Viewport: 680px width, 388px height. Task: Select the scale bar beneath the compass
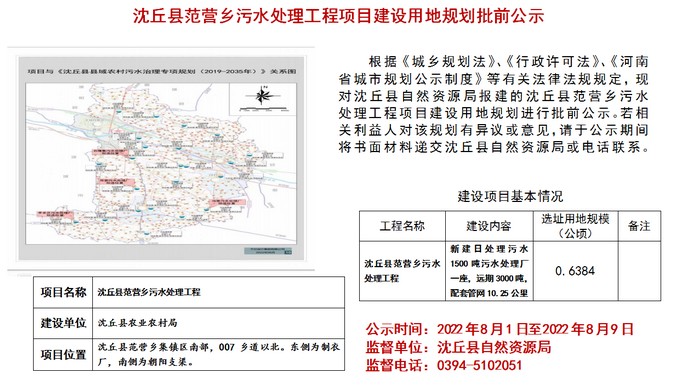[x=263, y=110]
